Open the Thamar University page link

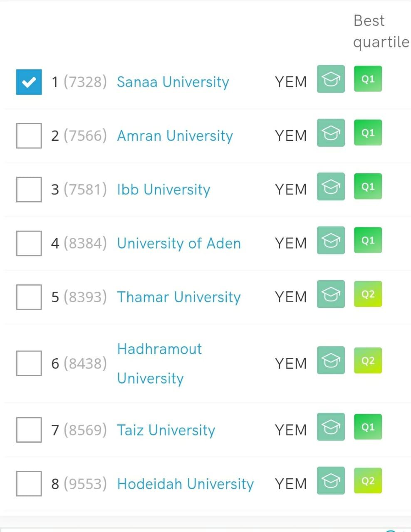click(179, 297)
